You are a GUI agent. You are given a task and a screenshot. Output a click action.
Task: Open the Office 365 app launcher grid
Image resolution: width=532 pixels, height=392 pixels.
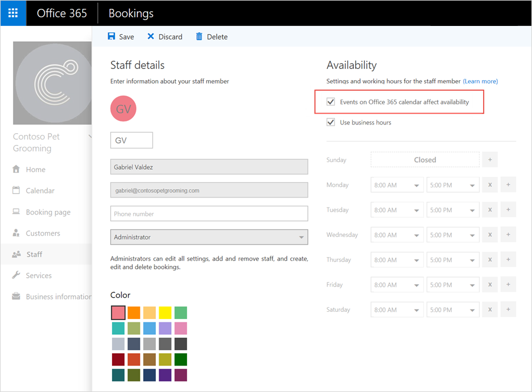tap(13, 13)
